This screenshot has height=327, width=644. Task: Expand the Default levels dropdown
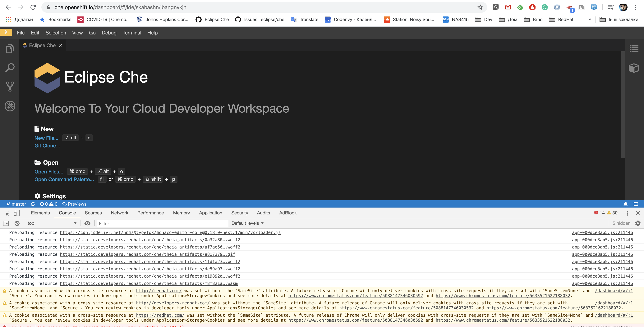coord(247,223)
